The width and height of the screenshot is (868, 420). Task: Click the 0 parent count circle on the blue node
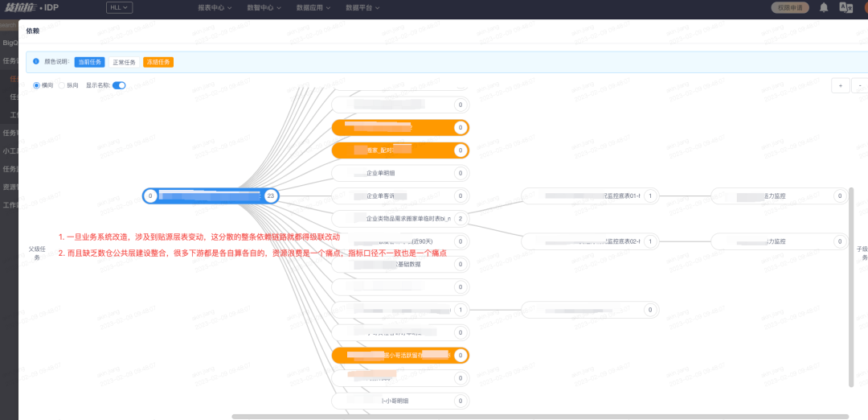coord(150,196)
